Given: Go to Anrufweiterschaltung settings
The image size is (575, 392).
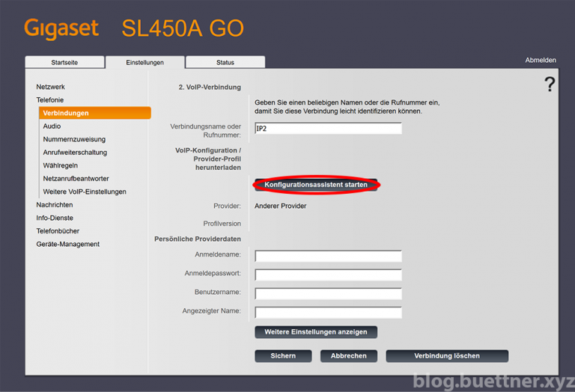Looking at the screenshot, I should tap(75, 153).
